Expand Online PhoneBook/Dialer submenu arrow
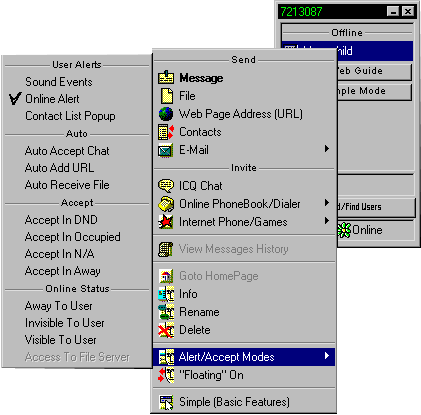 327,203
